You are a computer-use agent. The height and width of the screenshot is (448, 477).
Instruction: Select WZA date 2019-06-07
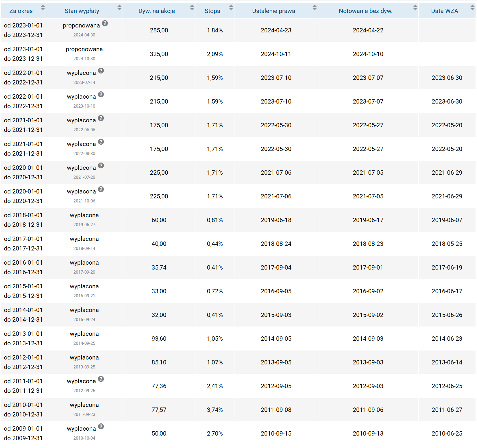pos(447,220)
